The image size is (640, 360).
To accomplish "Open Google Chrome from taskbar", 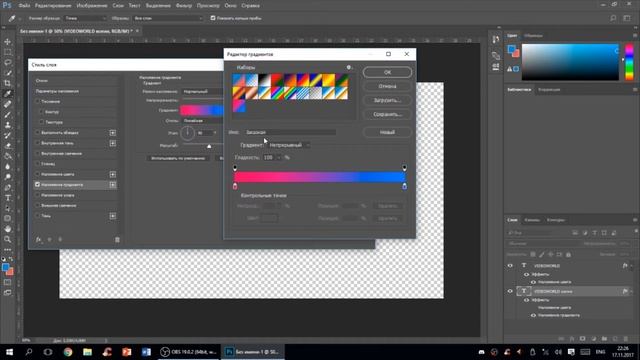I will [68, 352].
